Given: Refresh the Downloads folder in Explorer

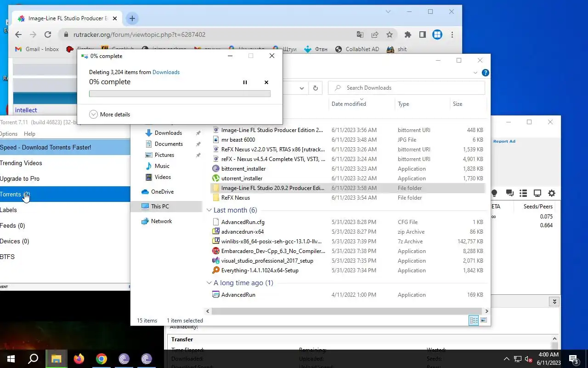Looking at the screenshot, I should (x=315, y=88).
